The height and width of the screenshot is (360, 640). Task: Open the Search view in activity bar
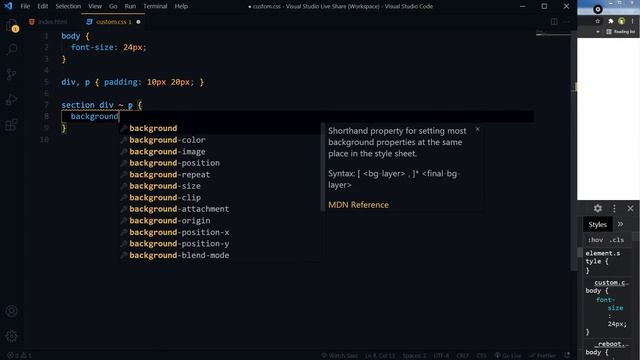click(x=11, y=50)
